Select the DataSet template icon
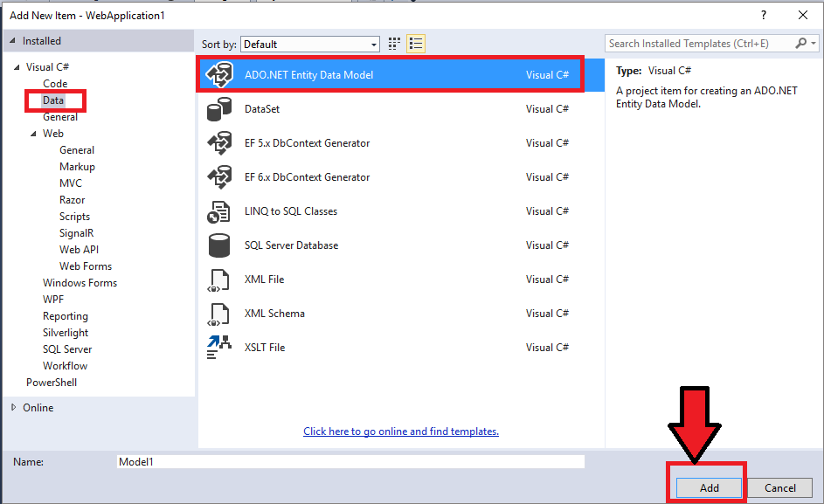Viewport: 824px width, 504px height. 218,108
